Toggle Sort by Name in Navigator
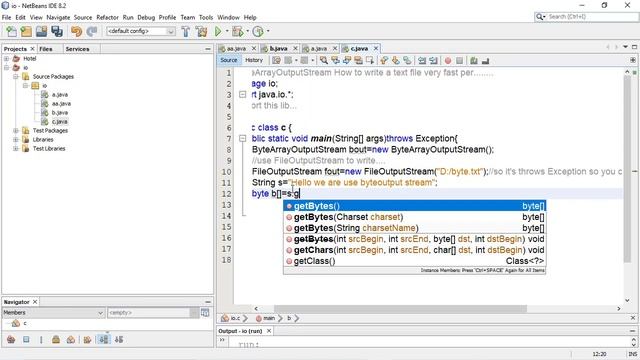 coord(104,339)
